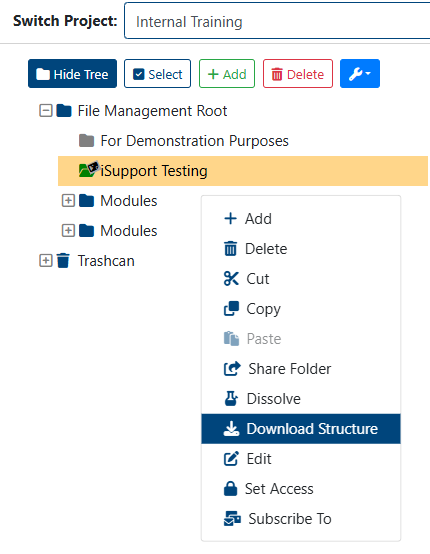Click the Select button with checkmark
Viewport: 430px width, 554px height.
(157, 73)
